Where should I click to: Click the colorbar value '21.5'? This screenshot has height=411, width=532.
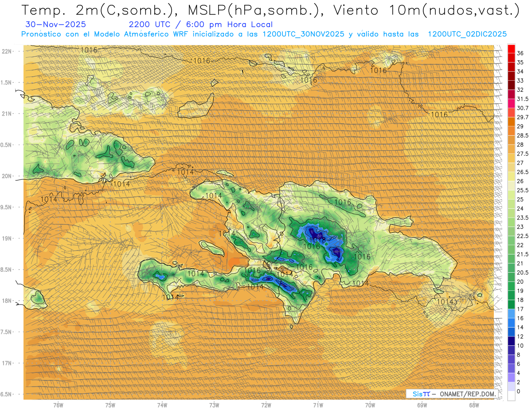point(523,254)
